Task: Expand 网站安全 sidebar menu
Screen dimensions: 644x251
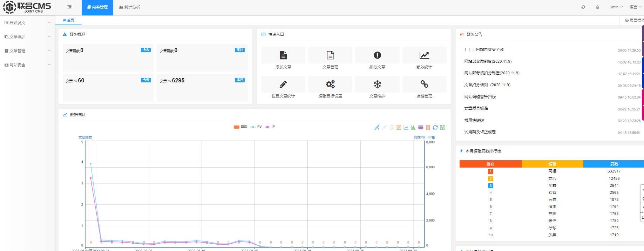Action: click(x=27, y=65)
